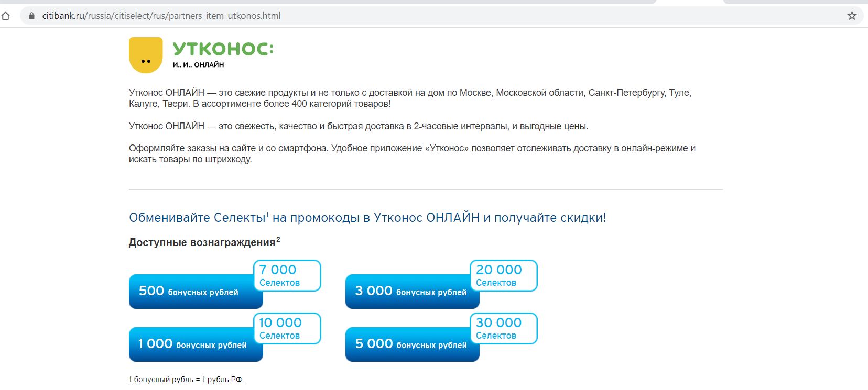Screen dimensions: 868x390
Task: Select the 500 бонусных рублей reward
Action: [196, 292]
